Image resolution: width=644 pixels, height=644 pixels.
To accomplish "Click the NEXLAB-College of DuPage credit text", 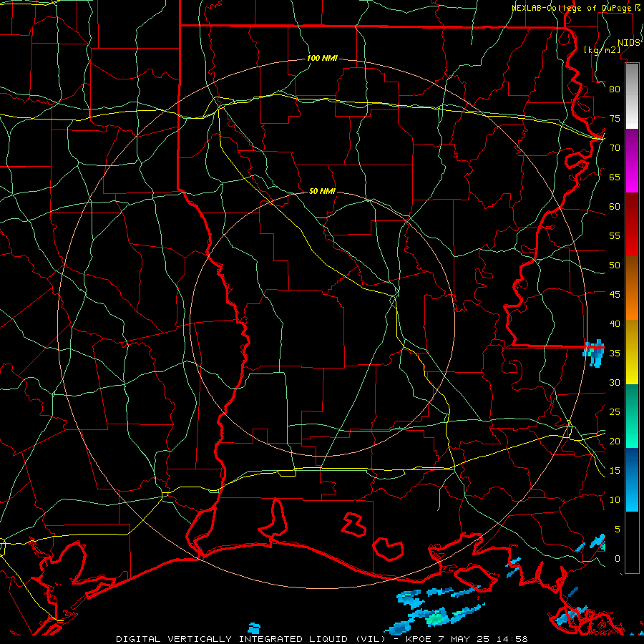I will point(572,8).
